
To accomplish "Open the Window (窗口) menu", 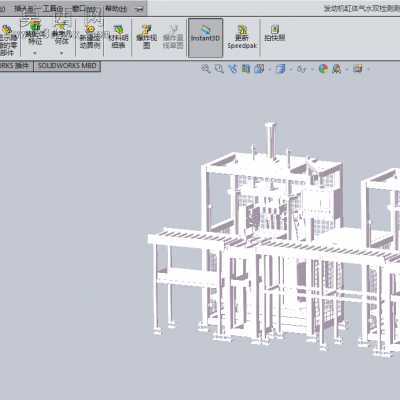I will click(83, 9).
